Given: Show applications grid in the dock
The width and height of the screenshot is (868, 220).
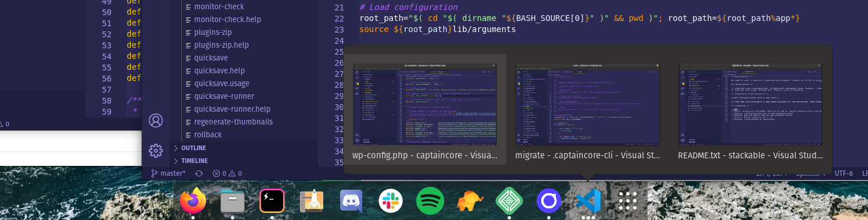Looking at the screenshot, I should coord(628,201).
